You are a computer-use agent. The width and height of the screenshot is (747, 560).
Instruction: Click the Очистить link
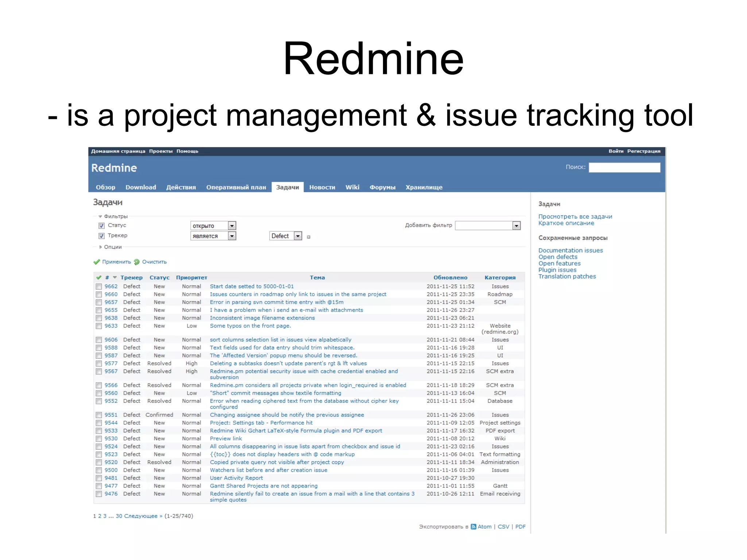pyautogui.click(x=154, y=262)
